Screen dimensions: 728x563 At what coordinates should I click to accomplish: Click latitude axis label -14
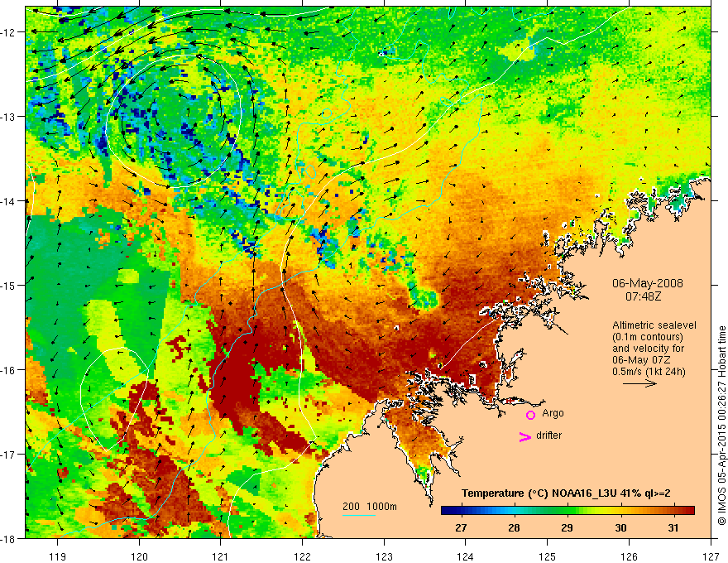[9, 201]
